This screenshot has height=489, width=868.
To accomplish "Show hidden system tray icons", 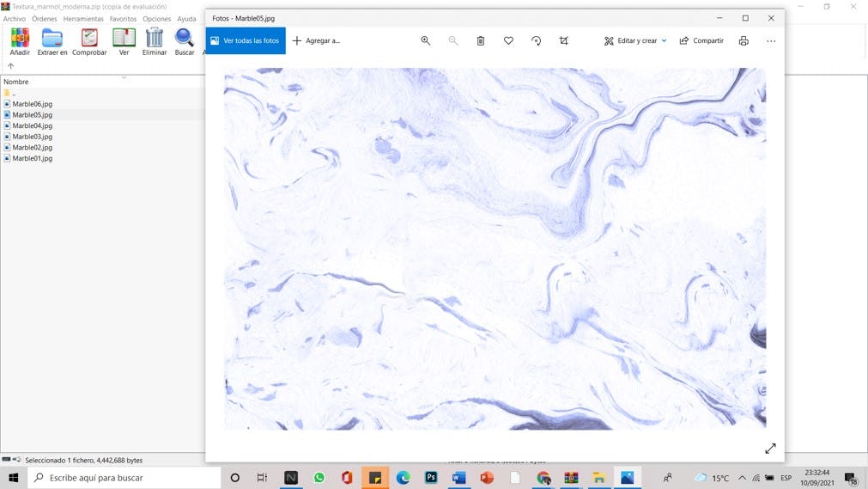I will click(x=742, y=478).
